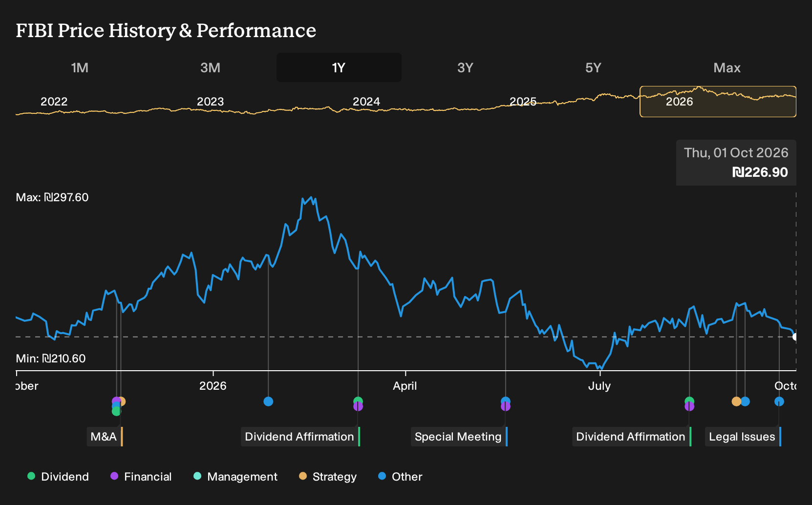Toggle Management events in the legend
Viewport: 812px width, 505px height.
[235, 477]
